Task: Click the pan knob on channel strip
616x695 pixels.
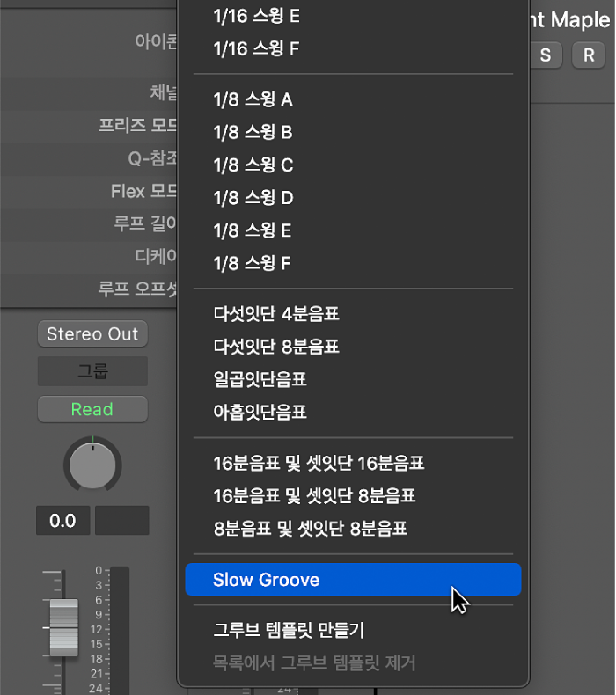Action: 92,465
